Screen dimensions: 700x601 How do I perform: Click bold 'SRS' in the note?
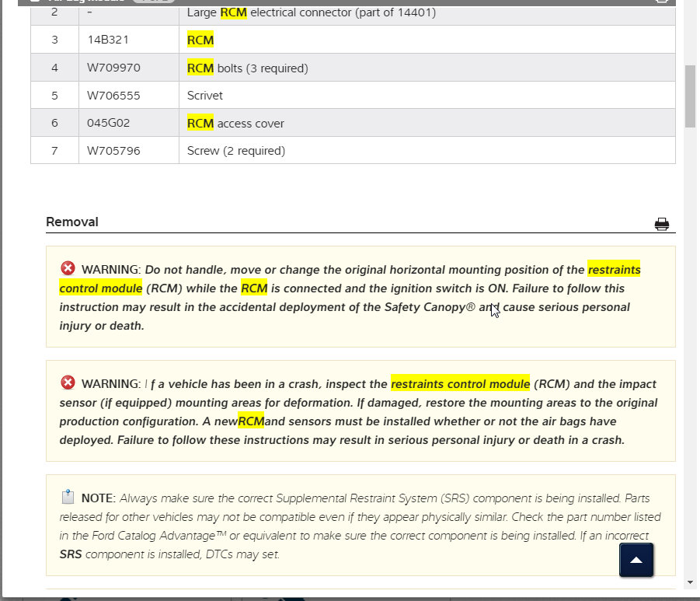point(71,554)
